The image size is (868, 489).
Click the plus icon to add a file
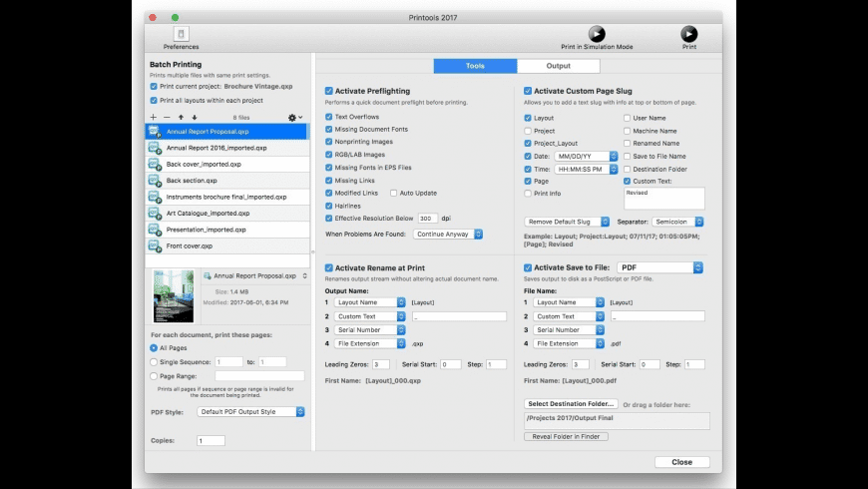click(x=153, y=117)
